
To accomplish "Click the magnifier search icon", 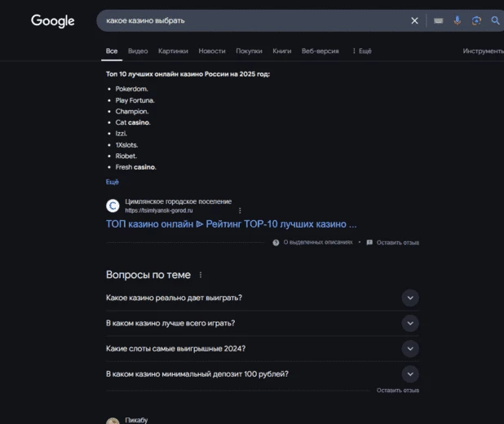I will pyautogui.click(x=495, y=20).
